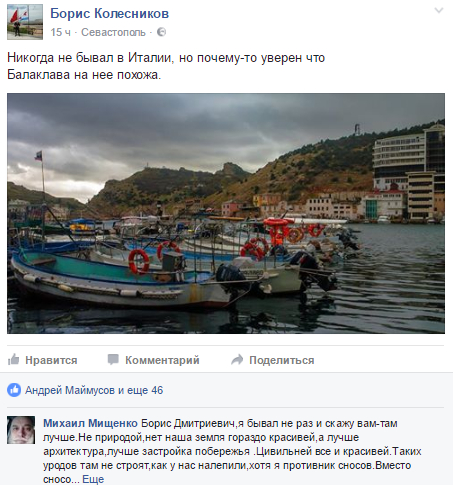Open the 15 ч timestamp link
453x485 pixels.
(x=61, y=32)
